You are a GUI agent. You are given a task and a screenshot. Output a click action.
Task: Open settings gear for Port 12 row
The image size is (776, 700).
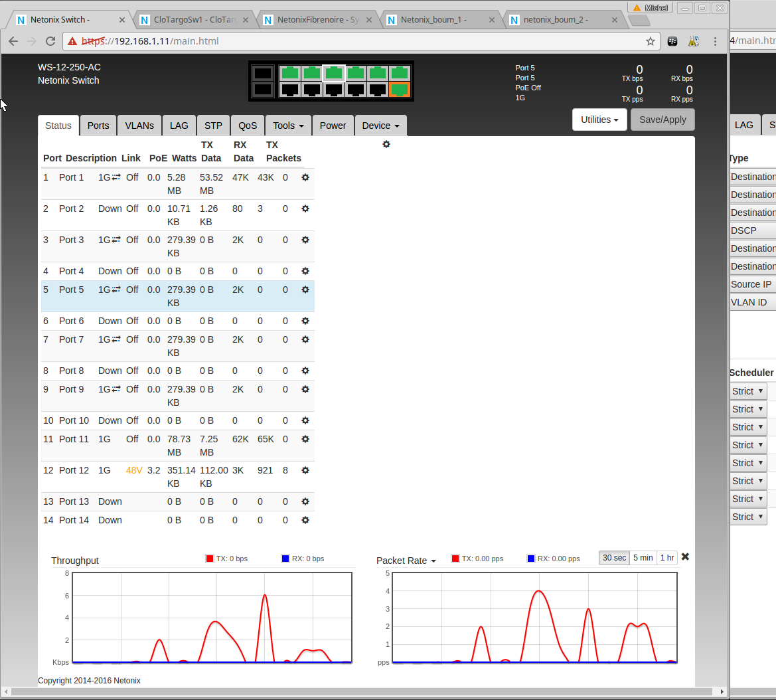pyautogui.click(x=305, y=470)
